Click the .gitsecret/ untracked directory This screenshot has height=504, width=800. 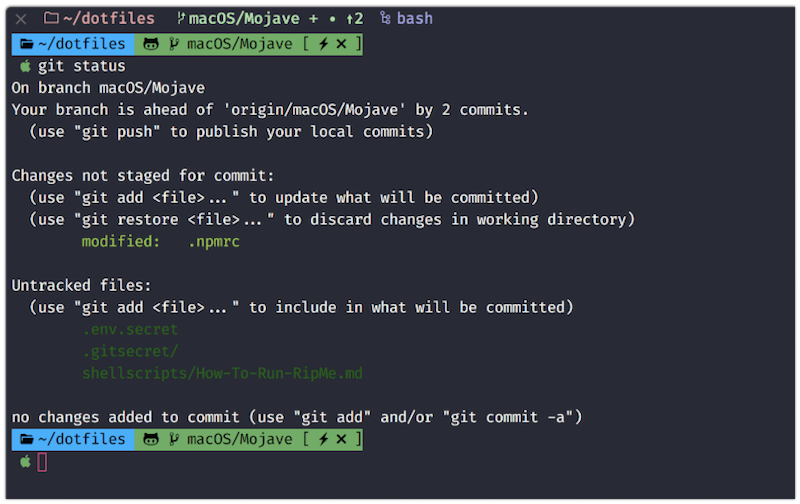click(x=130, y=351)
